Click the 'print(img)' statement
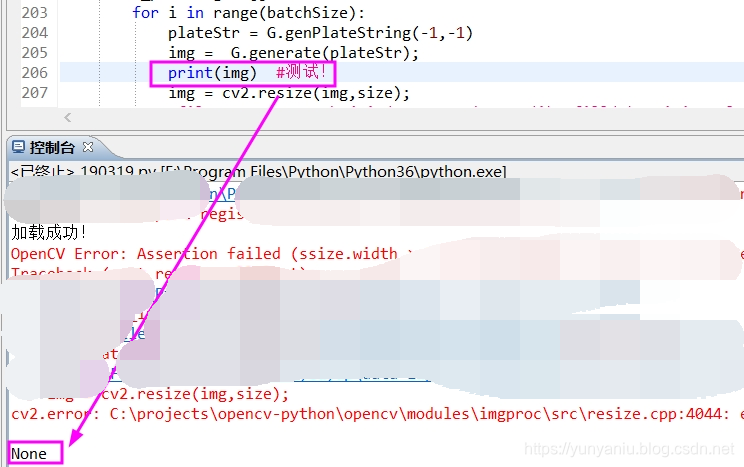The image size is (744, 467). (x=212, y=73)
